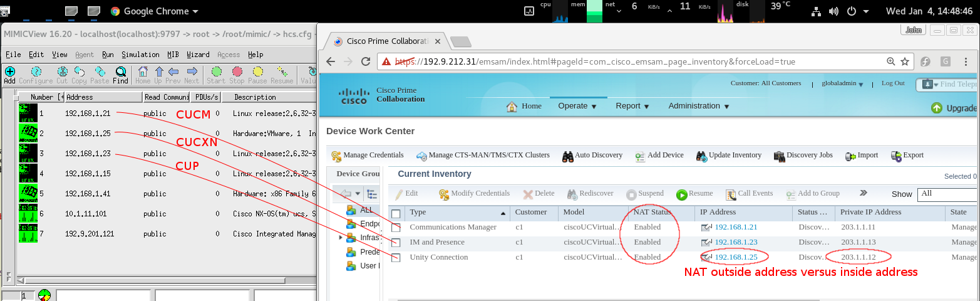Open the Google Chrome app menu in top bar
This screenshot has width=980, height=301.
tap(154, 11)
